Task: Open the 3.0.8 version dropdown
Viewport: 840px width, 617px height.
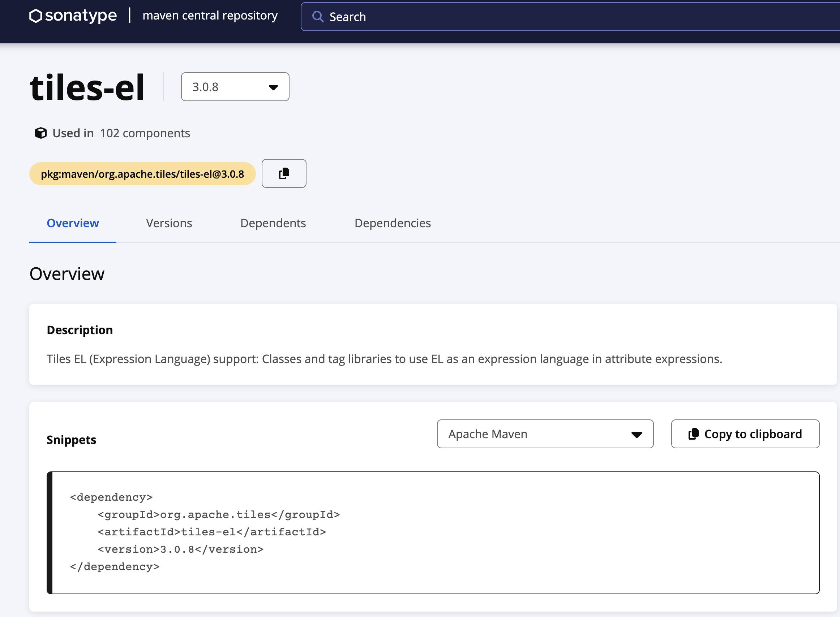Action: click(x=235, y=87)
